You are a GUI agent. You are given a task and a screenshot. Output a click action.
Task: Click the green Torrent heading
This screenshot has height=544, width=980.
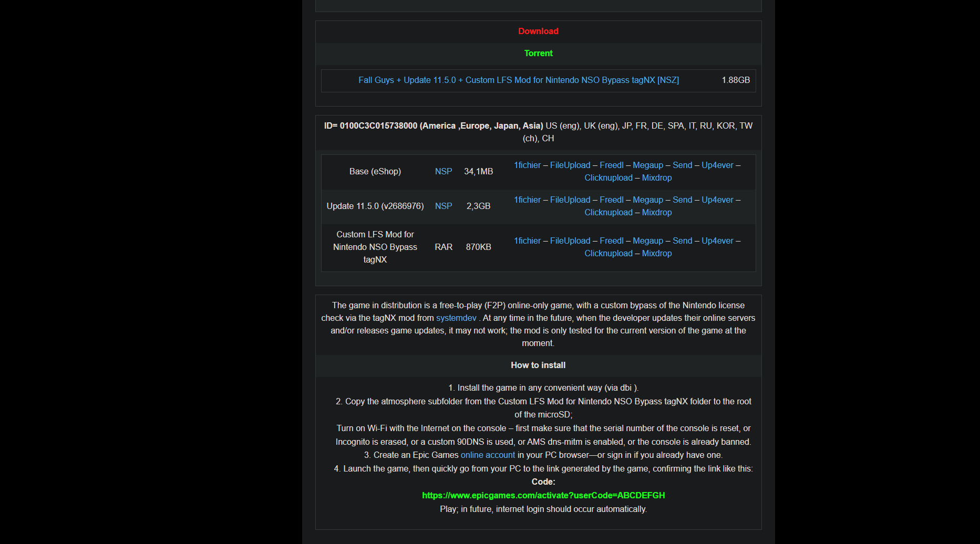coord(539,54)
